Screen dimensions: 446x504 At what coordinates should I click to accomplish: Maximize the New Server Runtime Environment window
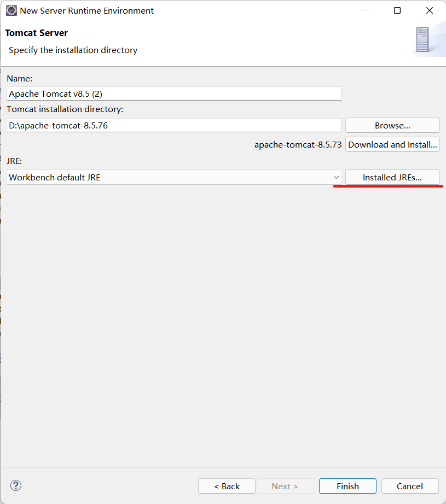coord(397,10)
